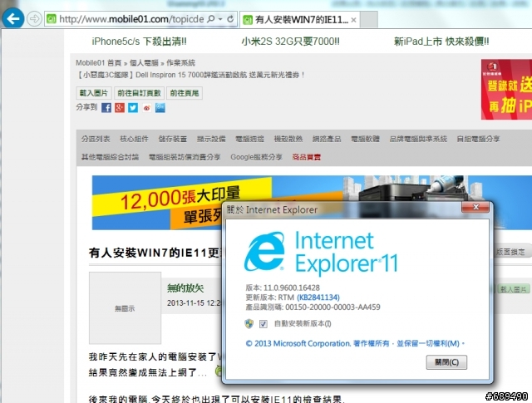Screen dimensions: 532x403
Task: Open the 電腦組裝防價消費分享 menu item
Action: (x=185, y=157)
